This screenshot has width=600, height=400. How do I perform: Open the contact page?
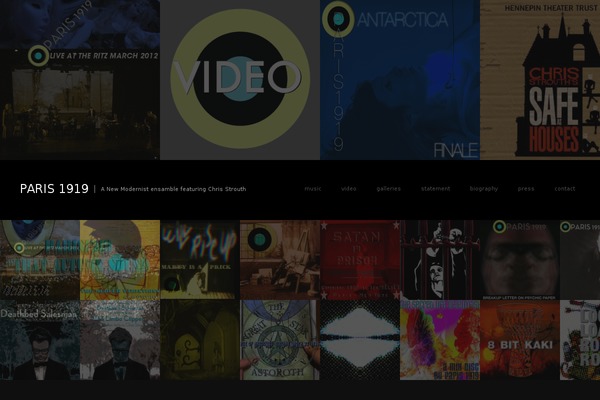point(565,189)
